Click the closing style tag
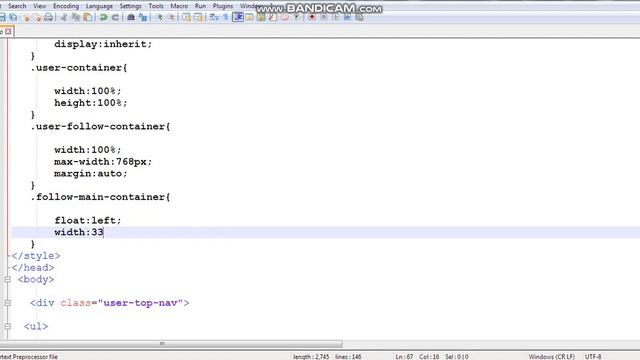Screen dimensions: 640x360 (x=36, y=256)
